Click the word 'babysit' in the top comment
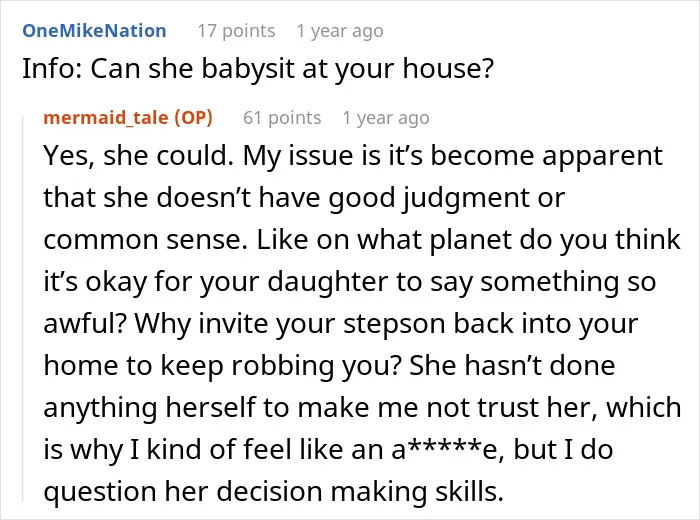This screenshot has height=520, width=700. (248, 69)
